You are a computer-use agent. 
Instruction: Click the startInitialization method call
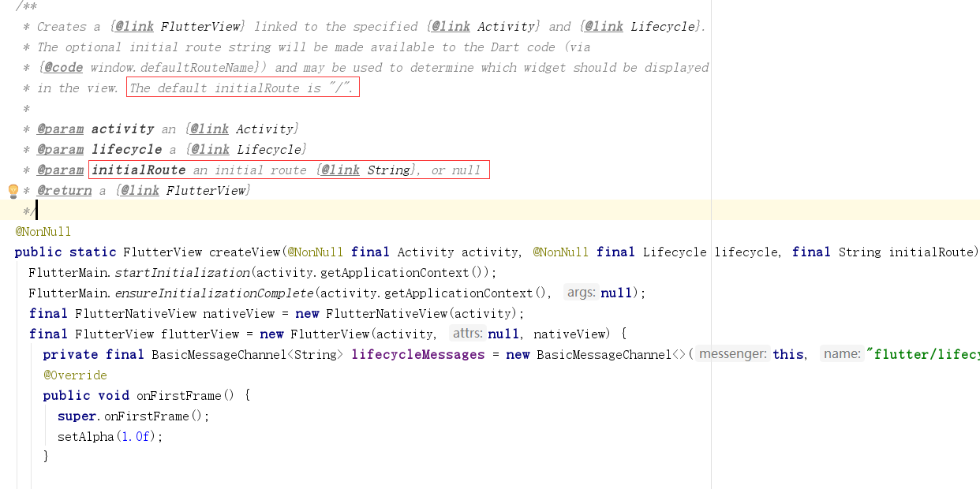coord(183,273)
